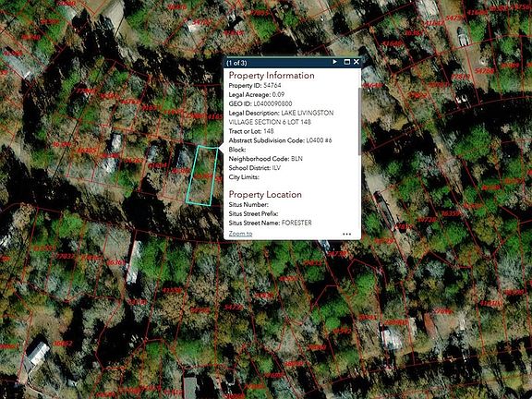Select parcel labeled 36359 on map
The height and width of the screenshot is (399, 532).
click(x=451, y=213)
